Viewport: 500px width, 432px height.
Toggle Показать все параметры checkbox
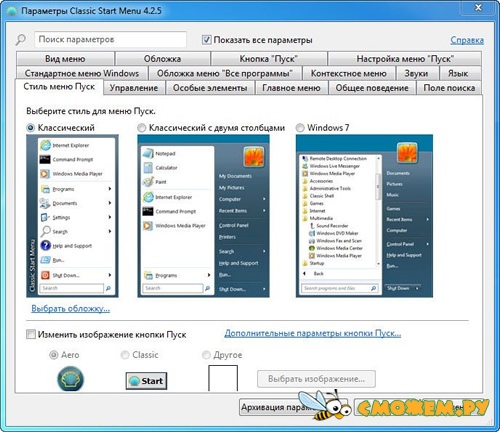click(x=206, y=40)
